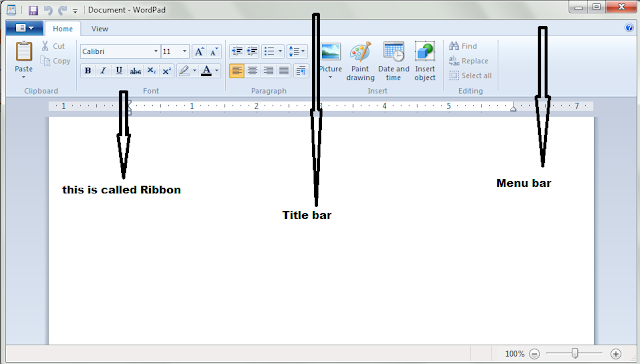Shrink font with small A icon
The width and height of the screenshot is (640, 364).
click(x=214, y=51)
